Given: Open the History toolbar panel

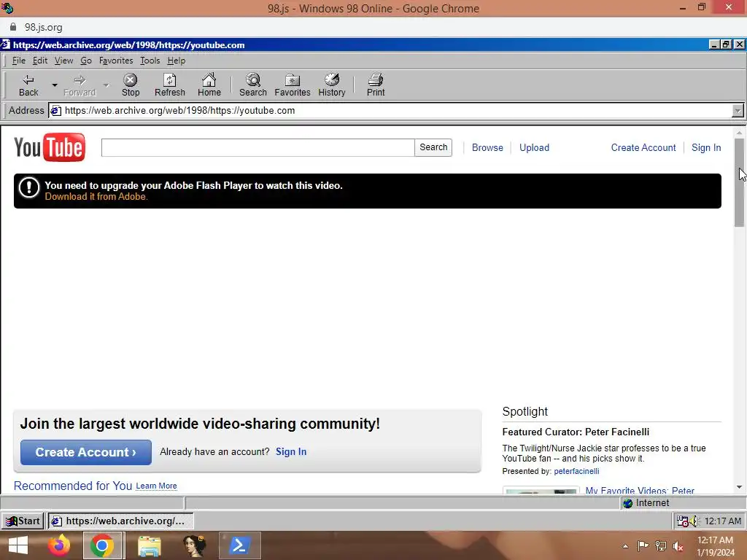Looking at the screenshot, I should tap(332, 85).
